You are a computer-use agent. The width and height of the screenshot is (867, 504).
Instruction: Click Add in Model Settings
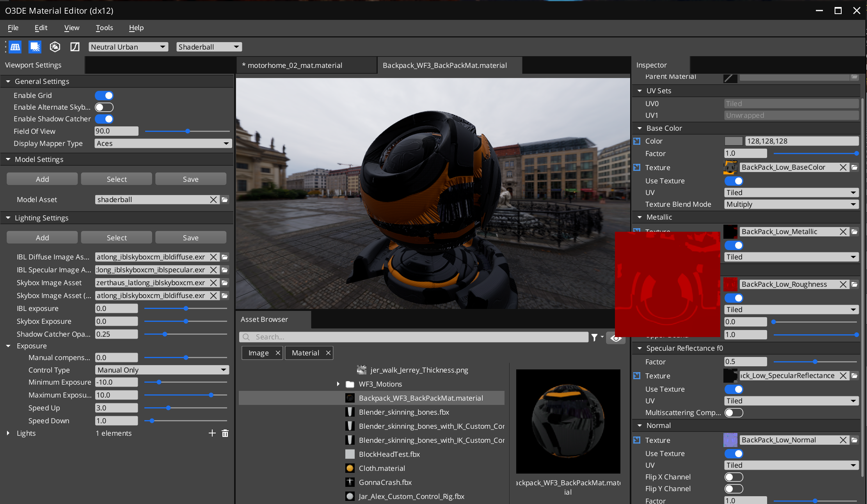42,179
